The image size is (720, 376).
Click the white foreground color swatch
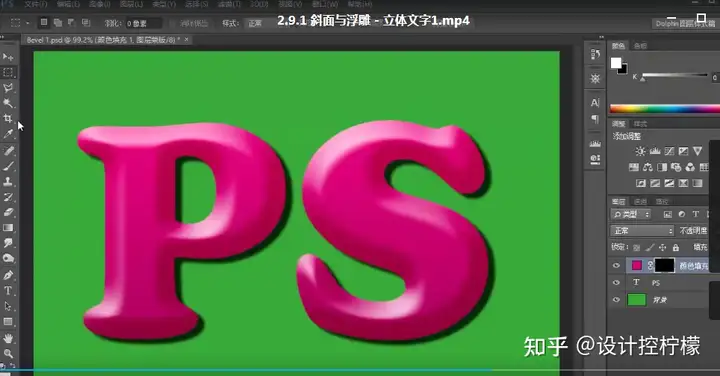tap(616, 63)
